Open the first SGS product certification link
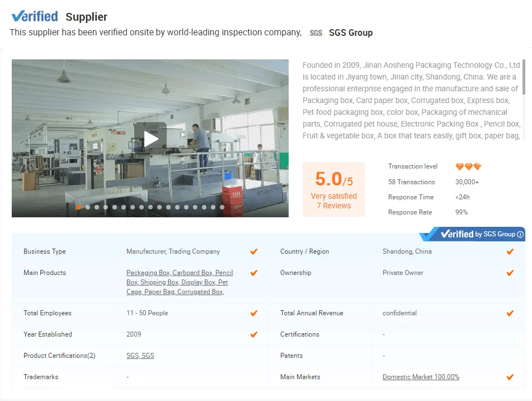Image resolution: width=532 pixels, height=401 pixels. tap(133, 356)
